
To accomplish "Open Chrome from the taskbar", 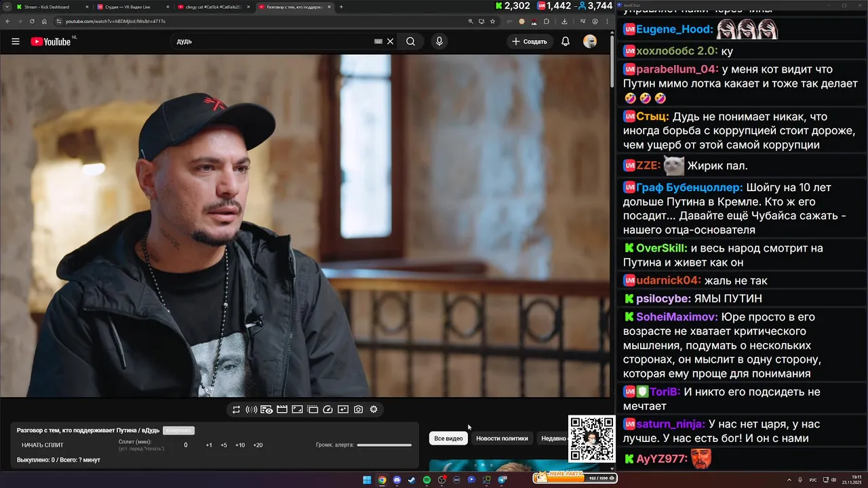I will pyautogui.click(x=382, y=480).
